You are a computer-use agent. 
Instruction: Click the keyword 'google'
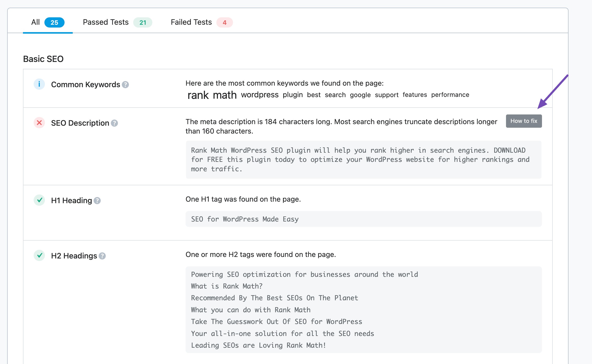point(360,95)
